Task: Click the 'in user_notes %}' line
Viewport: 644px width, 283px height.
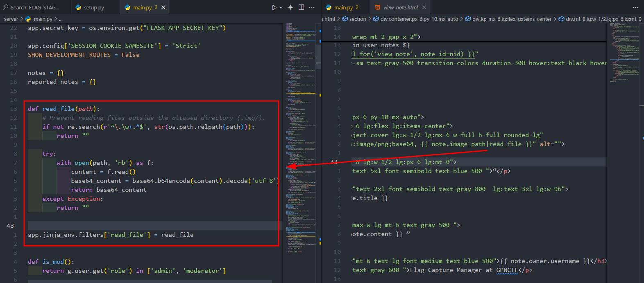Action: coord(381,45)
